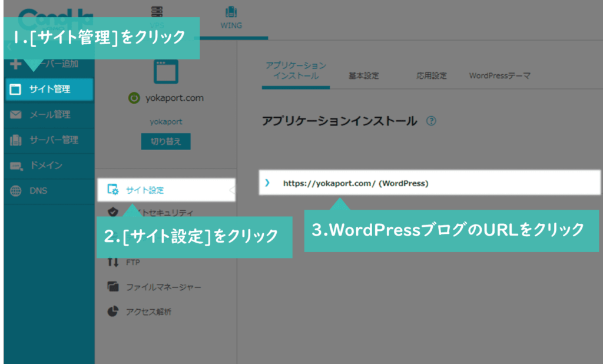603x364 pixels.
Task: Click the envelope icon for メール管理
Action: pyautogui.click(x=16, y=115)
